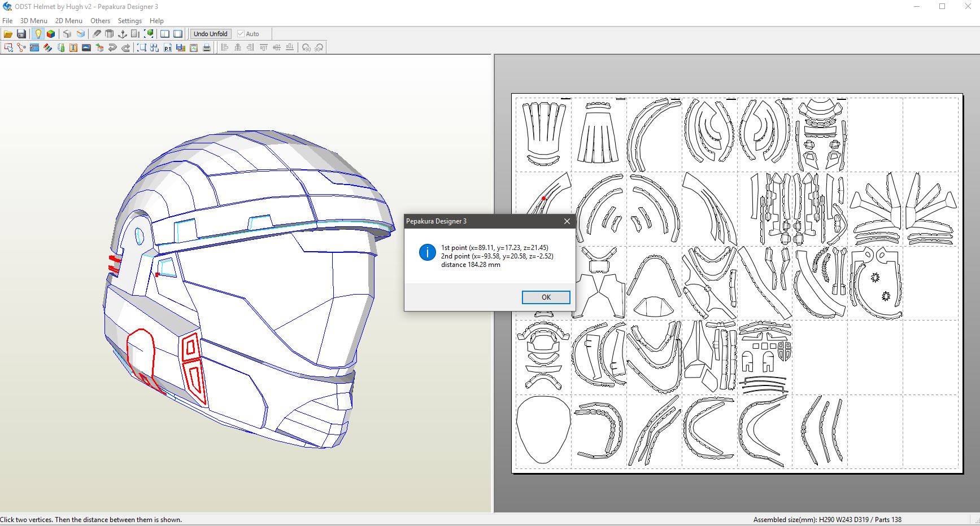
Task: Open the Others menu
Action: pos(101,20)
